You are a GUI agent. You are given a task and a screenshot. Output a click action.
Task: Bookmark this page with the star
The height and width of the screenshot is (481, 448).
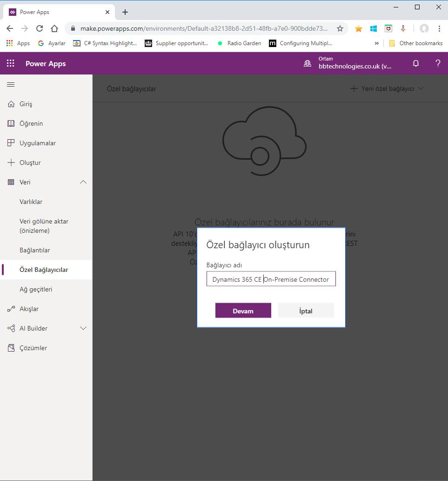[340, 28]
